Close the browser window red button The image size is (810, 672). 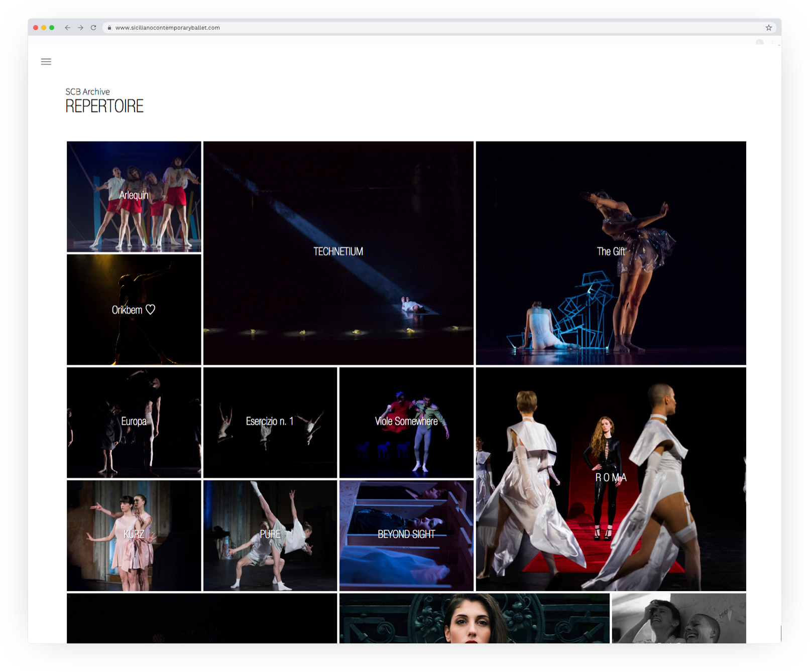(36, 28)
